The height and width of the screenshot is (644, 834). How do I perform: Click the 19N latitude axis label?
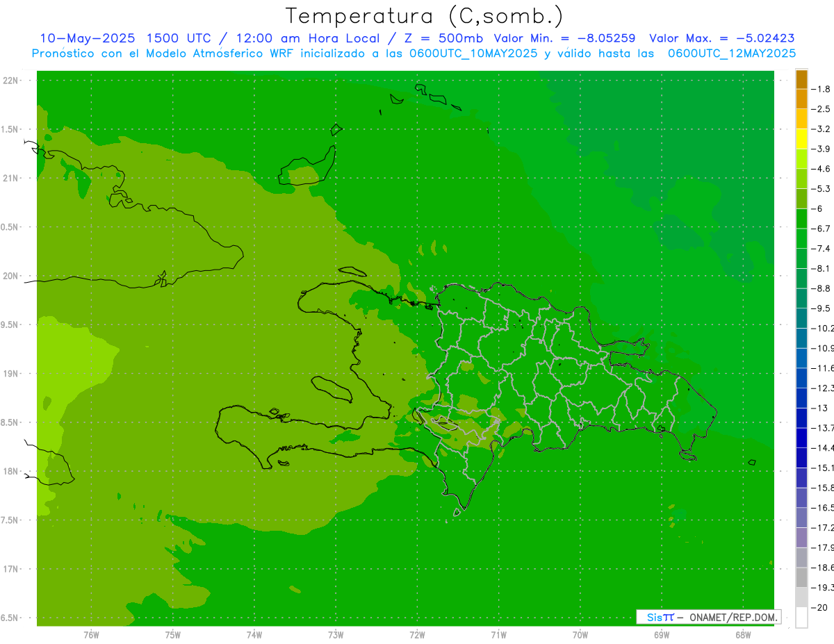tap(11, 373)
